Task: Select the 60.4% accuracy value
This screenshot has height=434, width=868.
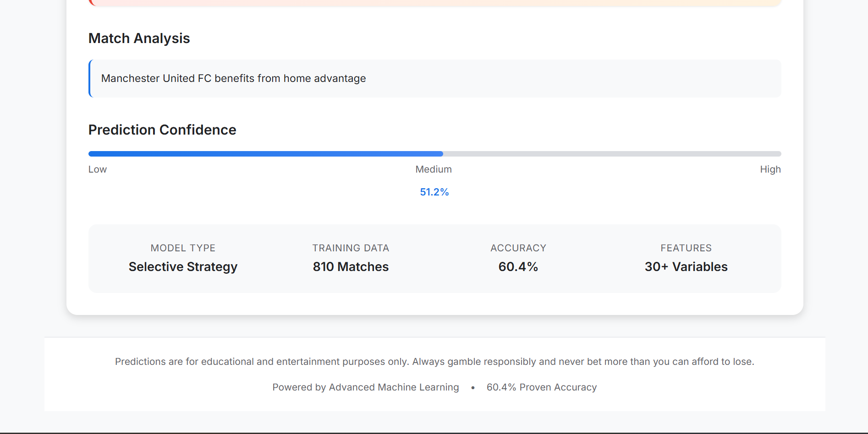Action: [x=518, y=267]
